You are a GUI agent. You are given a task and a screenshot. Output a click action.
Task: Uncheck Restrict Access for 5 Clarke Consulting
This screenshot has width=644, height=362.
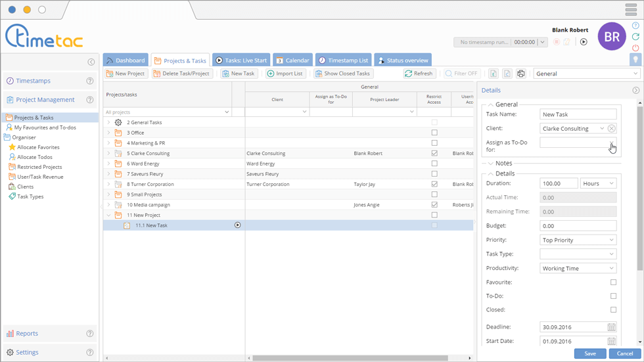tap(434, 153)
